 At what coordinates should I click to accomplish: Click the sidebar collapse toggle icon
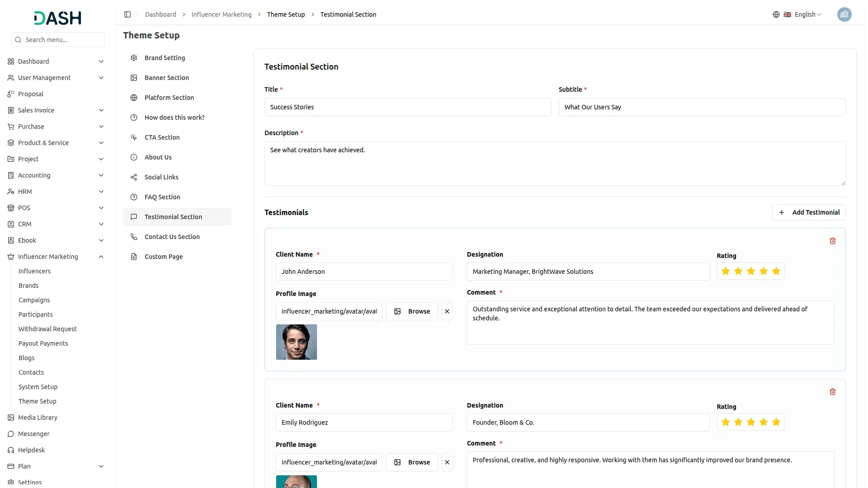point(127,14)
